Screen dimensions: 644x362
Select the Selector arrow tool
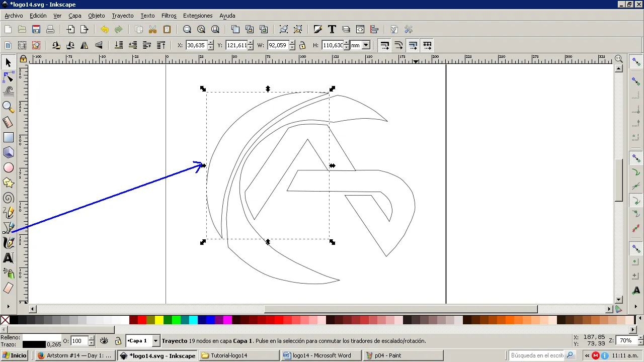pos(8,62)
